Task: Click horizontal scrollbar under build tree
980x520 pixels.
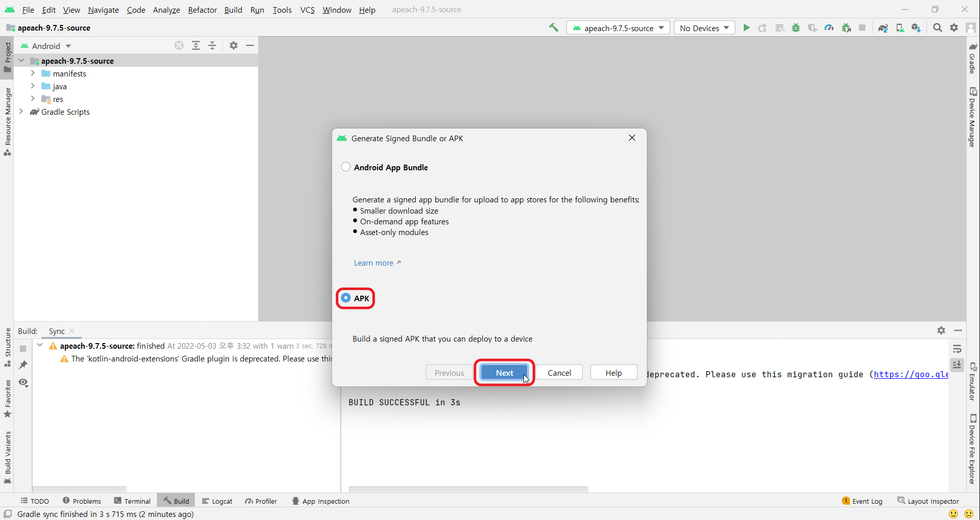Action: coord(79,489)
